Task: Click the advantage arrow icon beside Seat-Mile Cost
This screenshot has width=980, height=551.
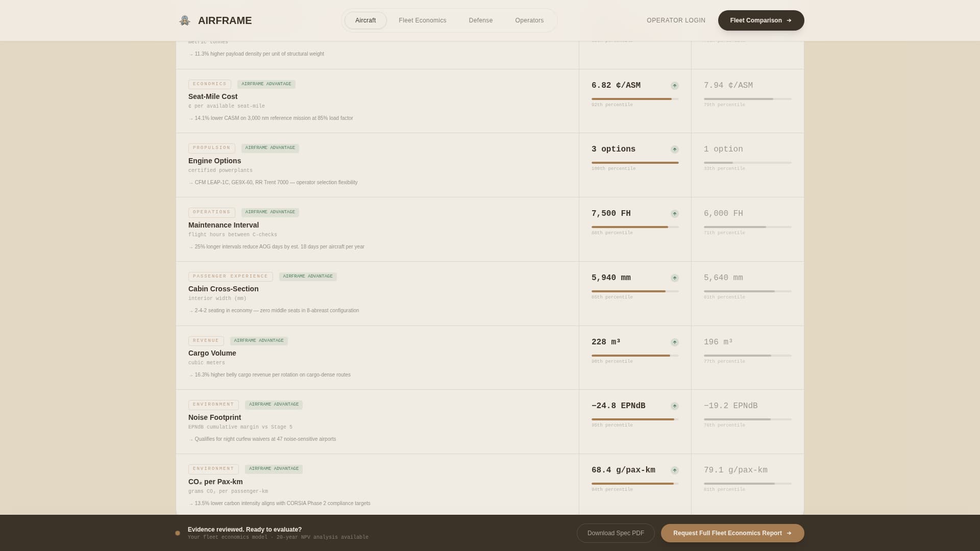Action: click(x=674, y=86)
